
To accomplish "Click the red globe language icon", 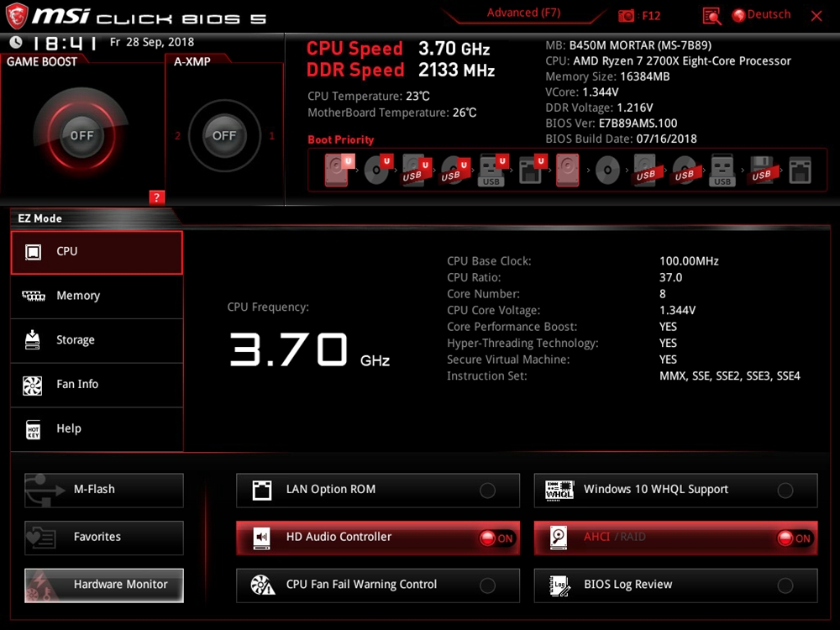I will (x=738, y=15).
